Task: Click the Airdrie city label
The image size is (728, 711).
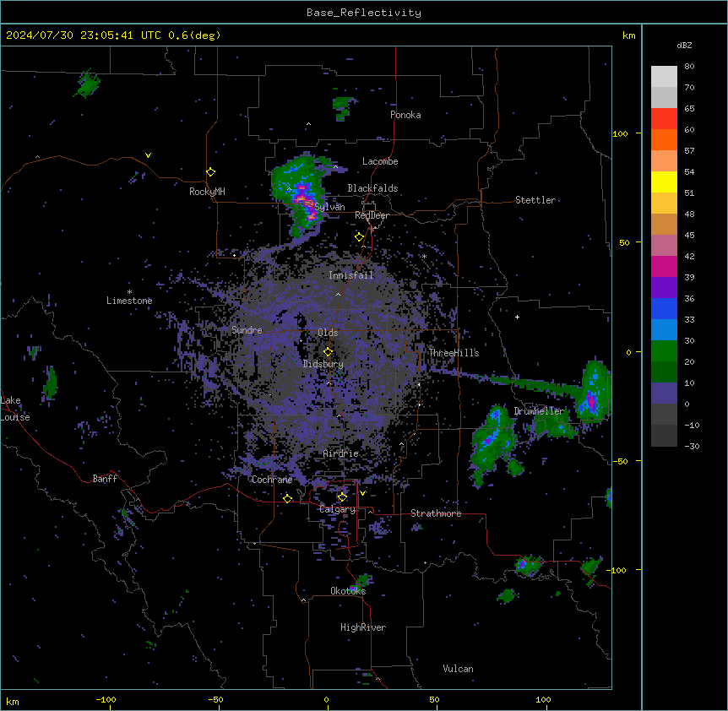Action: click(x=341, y=453)
